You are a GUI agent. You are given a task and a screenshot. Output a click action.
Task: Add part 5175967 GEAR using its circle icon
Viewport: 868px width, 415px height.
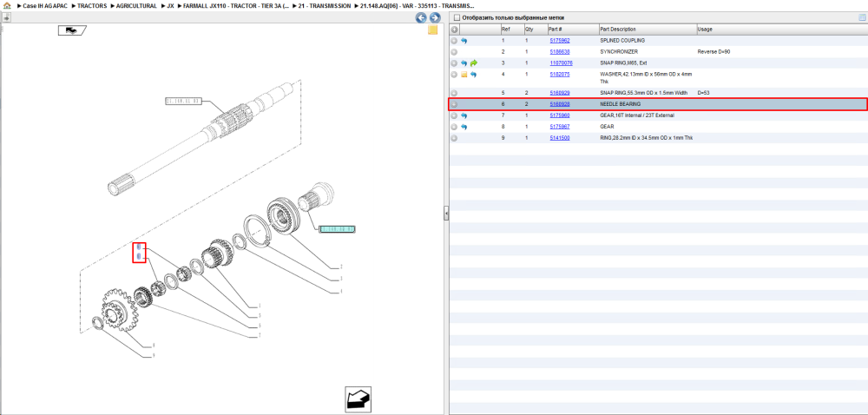click(x=454, y=127)
